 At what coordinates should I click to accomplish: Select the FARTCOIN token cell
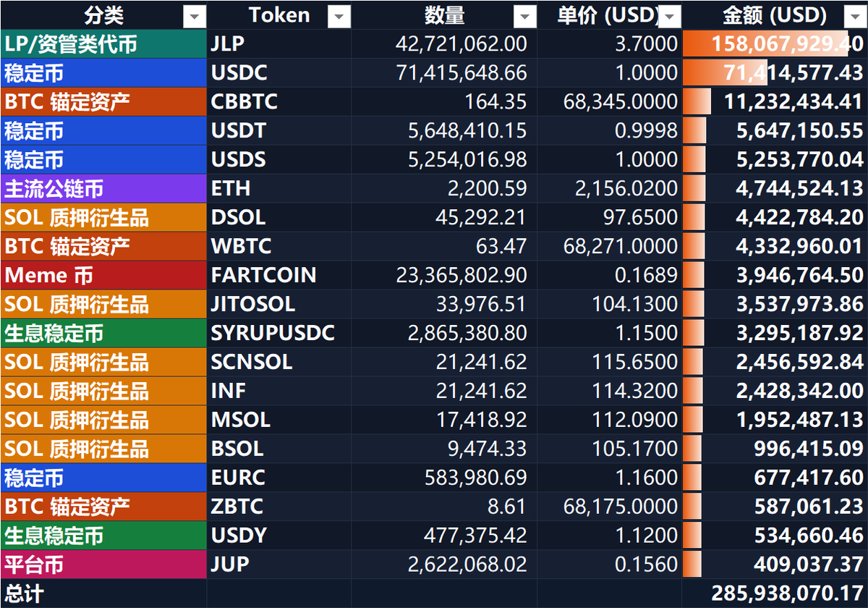(x=279, y=275)
